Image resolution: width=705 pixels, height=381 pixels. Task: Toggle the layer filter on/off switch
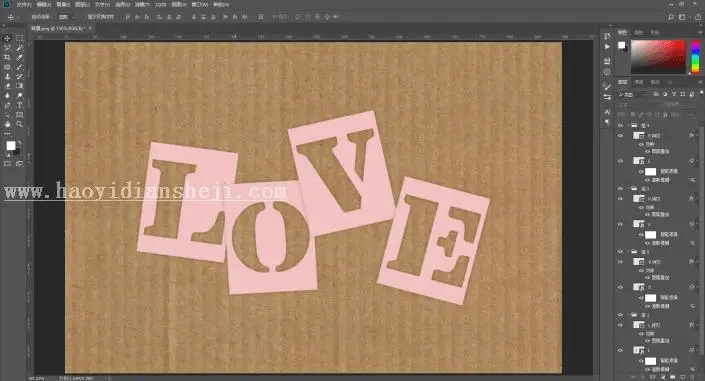point(701,93)
